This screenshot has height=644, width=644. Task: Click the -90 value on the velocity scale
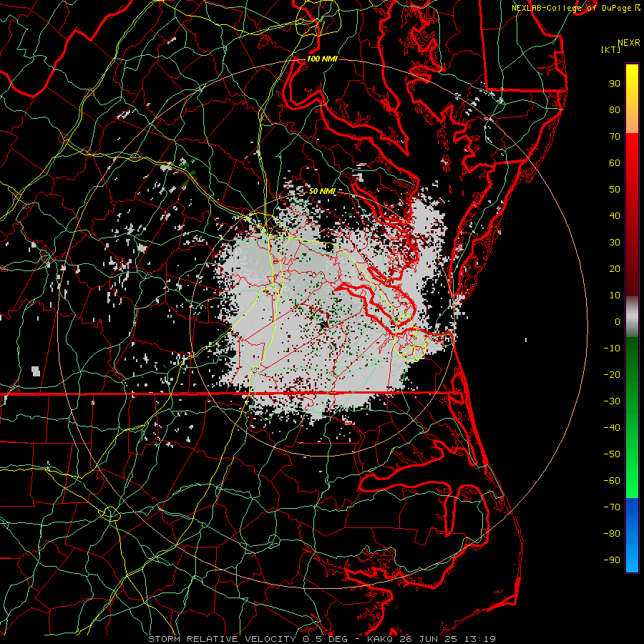612,560
